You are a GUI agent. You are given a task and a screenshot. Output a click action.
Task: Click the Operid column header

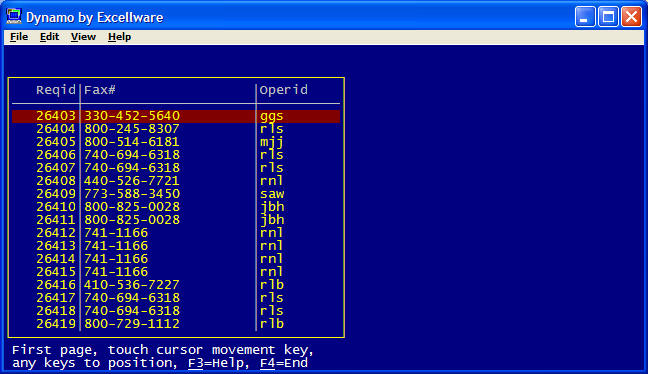pos(284,90)
